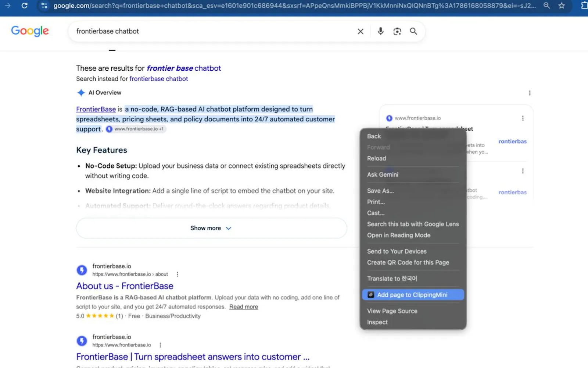
Task: Click the browser forward arrow
Action: 8,6
